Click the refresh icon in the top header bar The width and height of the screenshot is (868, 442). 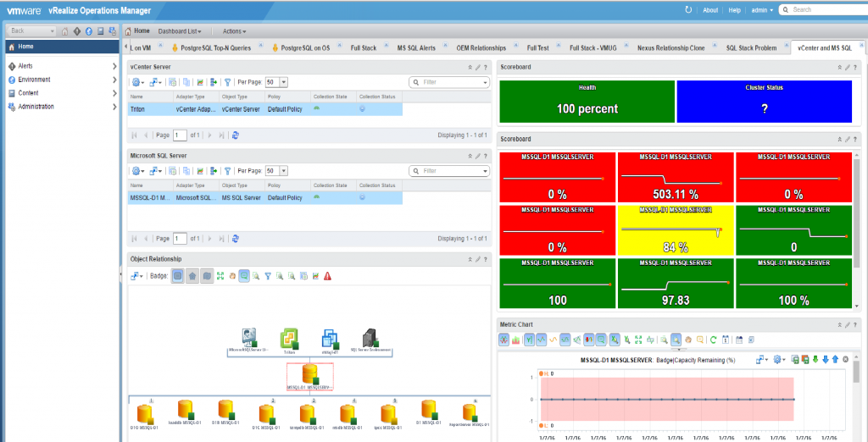(x=688, y=9)
